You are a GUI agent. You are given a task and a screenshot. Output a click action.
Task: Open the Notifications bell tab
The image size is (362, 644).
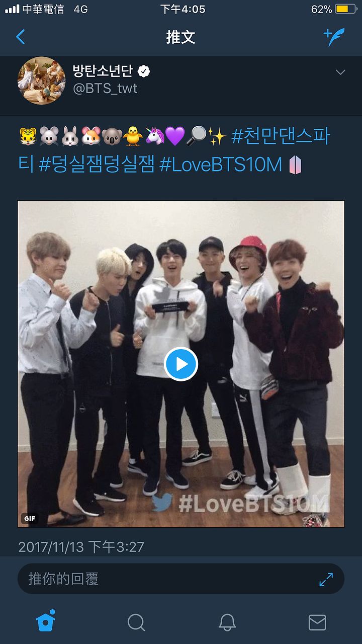(x=227, y=622)
